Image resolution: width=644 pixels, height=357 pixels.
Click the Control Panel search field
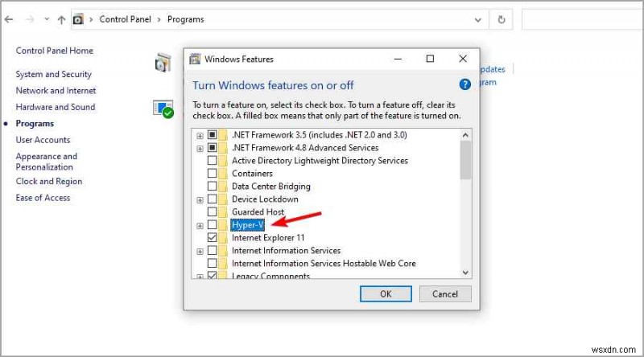580,19
